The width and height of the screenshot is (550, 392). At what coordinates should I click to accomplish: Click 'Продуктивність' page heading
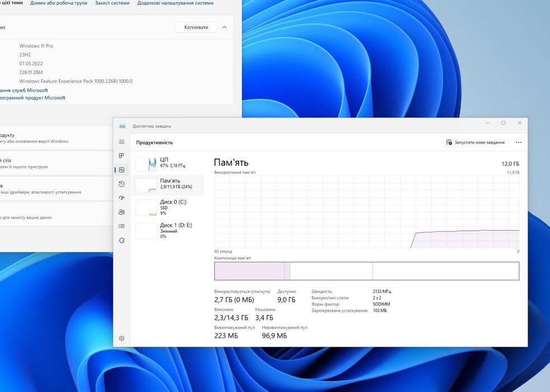[155, 142]
